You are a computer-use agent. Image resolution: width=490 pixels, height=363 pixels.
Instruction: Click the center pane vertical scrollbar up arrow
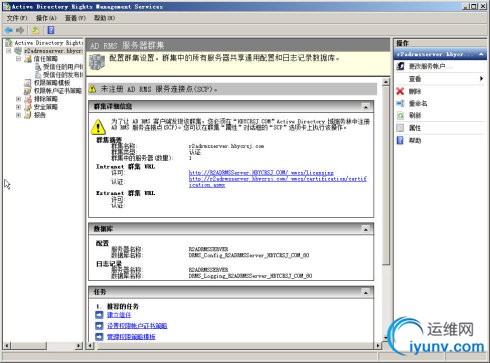(x=386, y=82)
